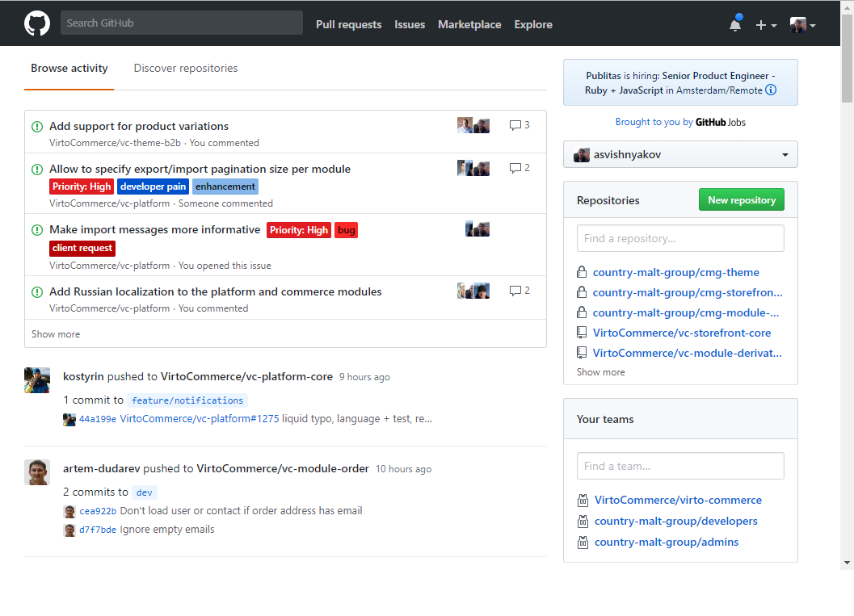Open Explore in top navigation

[533, 24]
